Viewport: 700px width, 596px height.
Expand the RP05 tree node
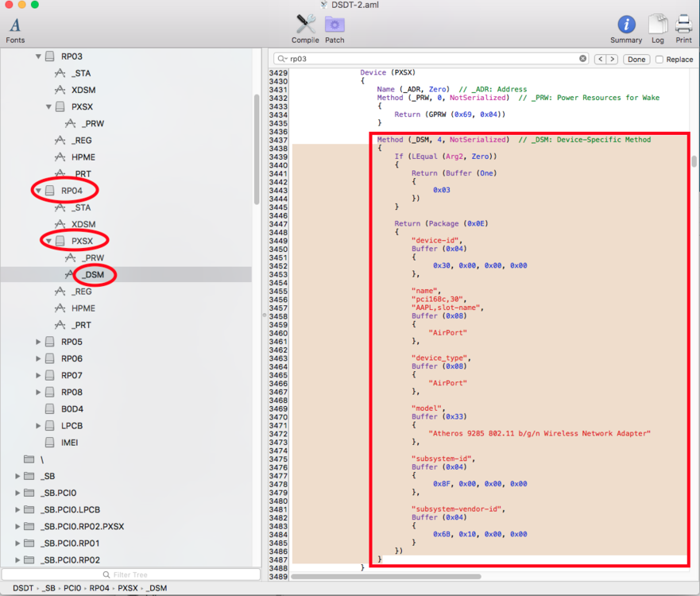[x=38, y=342]
